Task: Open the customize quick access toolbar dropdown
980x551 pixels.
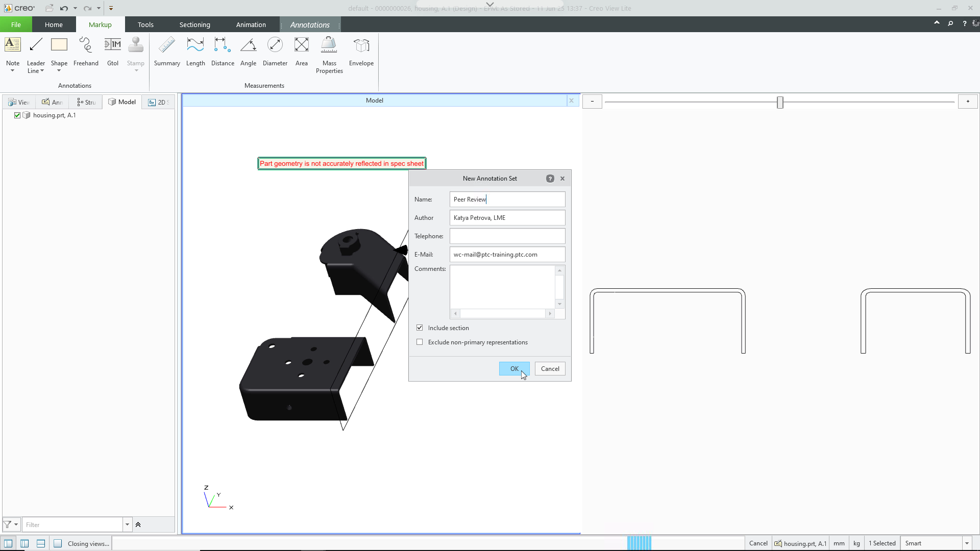Action: tap(111, 8)
